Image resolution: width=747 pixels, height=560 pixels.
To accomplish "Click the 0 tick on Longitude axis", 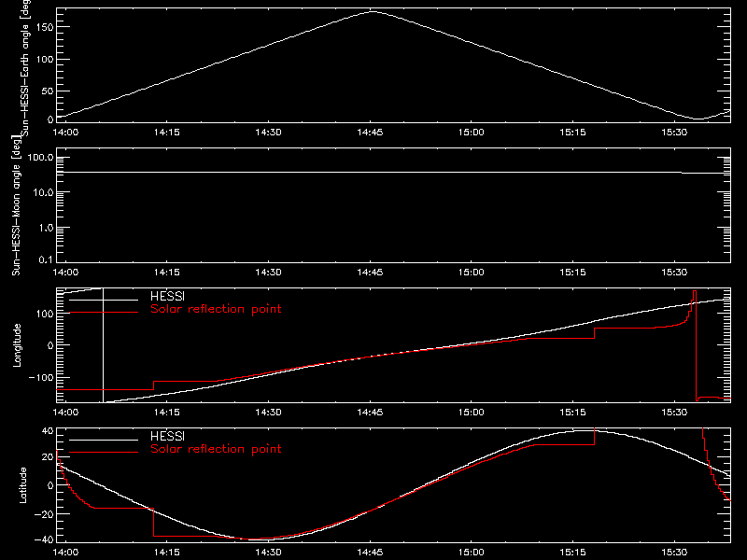I will 50,345.
